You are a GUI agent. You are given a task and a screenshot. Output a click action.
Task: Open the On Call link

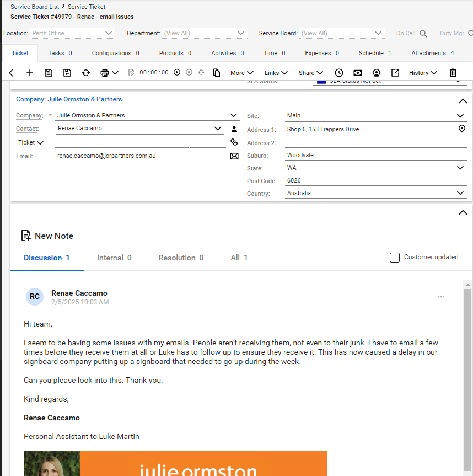coord(406,34)
